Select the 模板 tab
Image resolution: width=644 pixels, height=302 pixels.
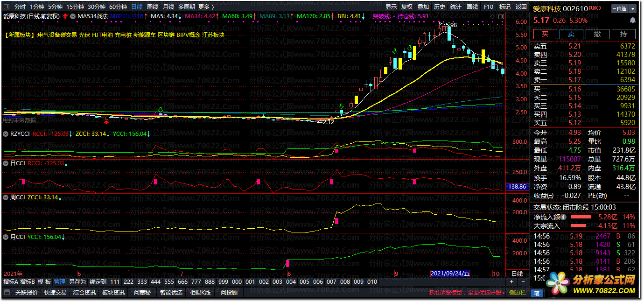pyautogui.click(x=44, y=282)
